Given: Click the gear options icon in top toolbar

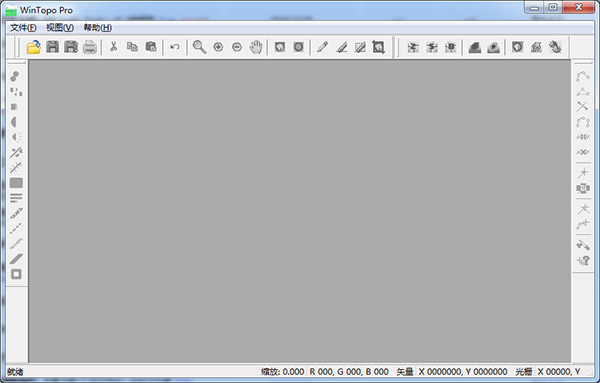Looking at the screenshot, I should pos(555,47).
